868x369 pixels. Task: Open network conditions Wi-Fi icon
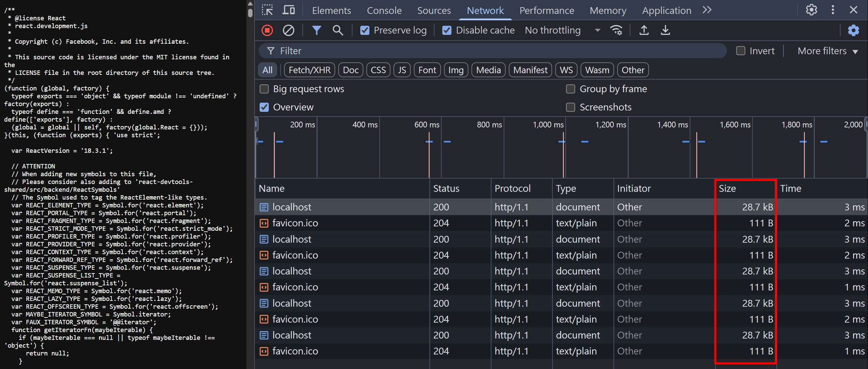[616, 30]
